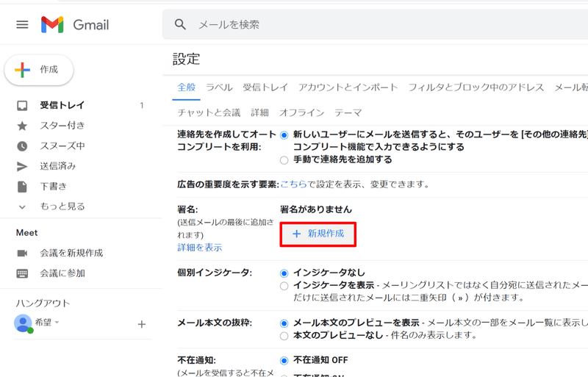Select 手動で連絡先を追加する radio option
This screenshot has width=588, height=377.
(x=284, y=160)
